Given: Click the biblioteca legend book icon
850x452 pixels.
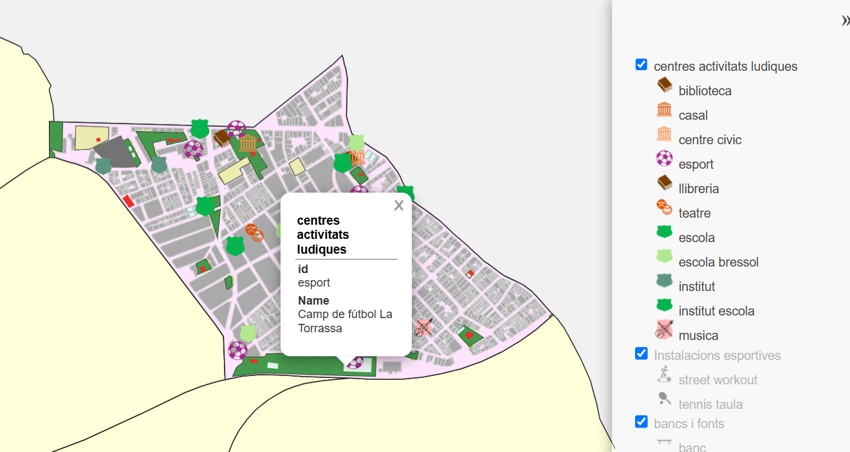Looking at the screenshot, I should pyautogui.click(x=665, y=85).
